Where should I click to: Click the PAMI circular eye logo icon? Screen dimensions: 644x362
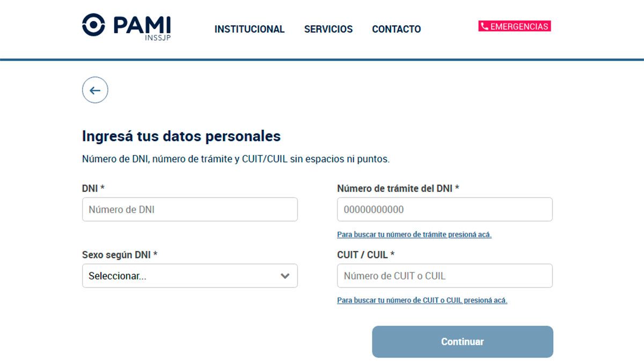pos(94,25)
